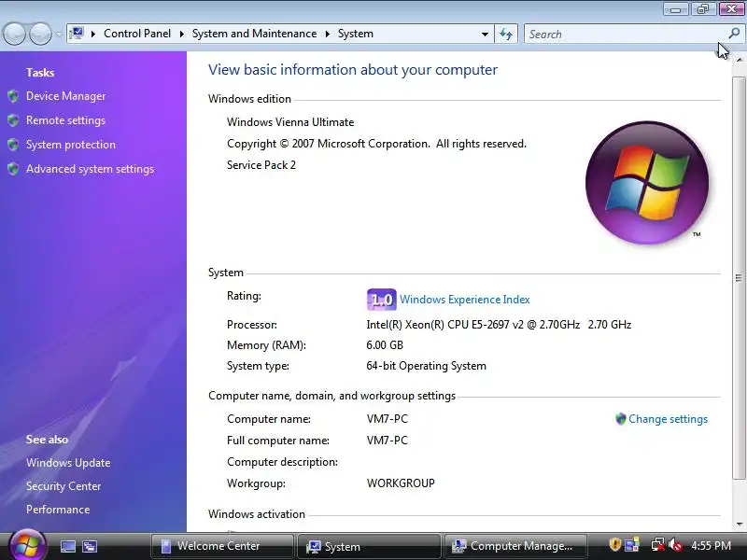
Task: Click the network disconnected tray icon
Action: point(658,545)
